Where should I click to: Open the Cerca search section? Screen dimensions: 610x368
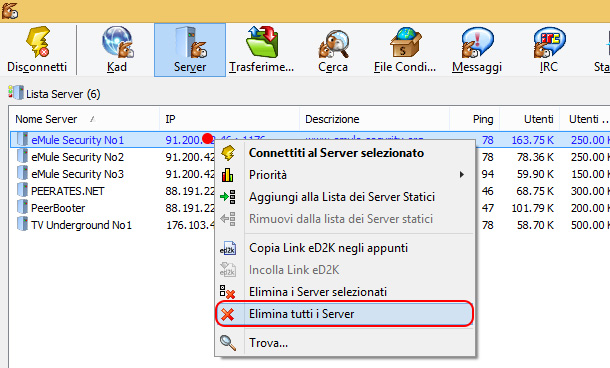pyautogui.click(x=333, y=50)
